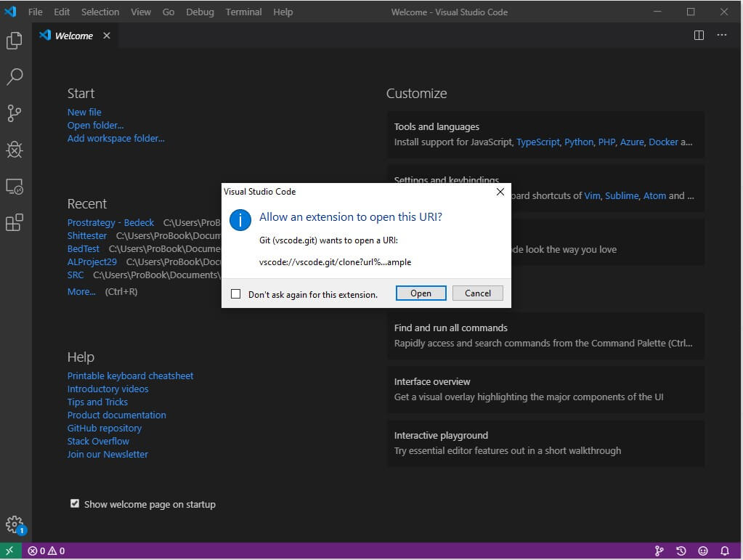Open recent project BedTest

point(84,248)
